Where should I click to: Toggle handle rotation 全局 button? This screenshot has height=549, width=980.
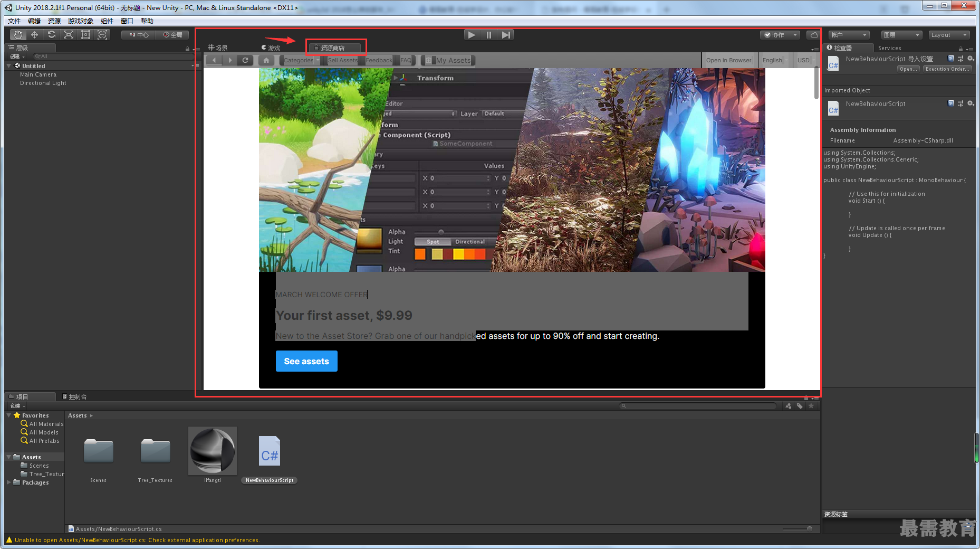click(172, 35)
